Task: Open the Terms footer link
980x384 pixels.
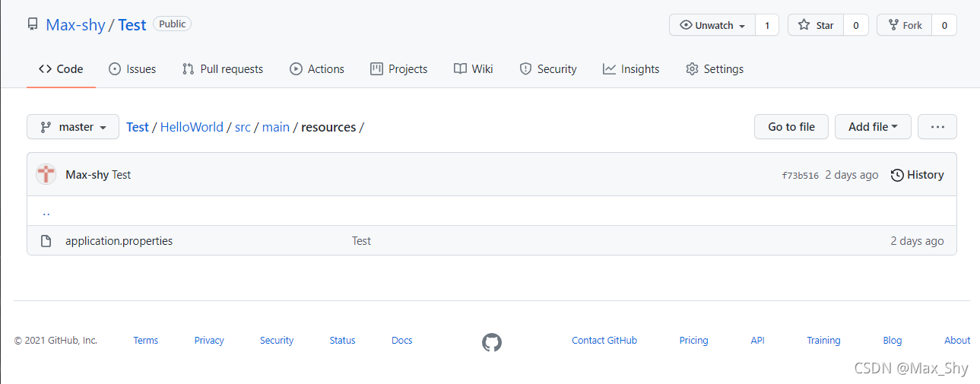Action: coord(145,341)
